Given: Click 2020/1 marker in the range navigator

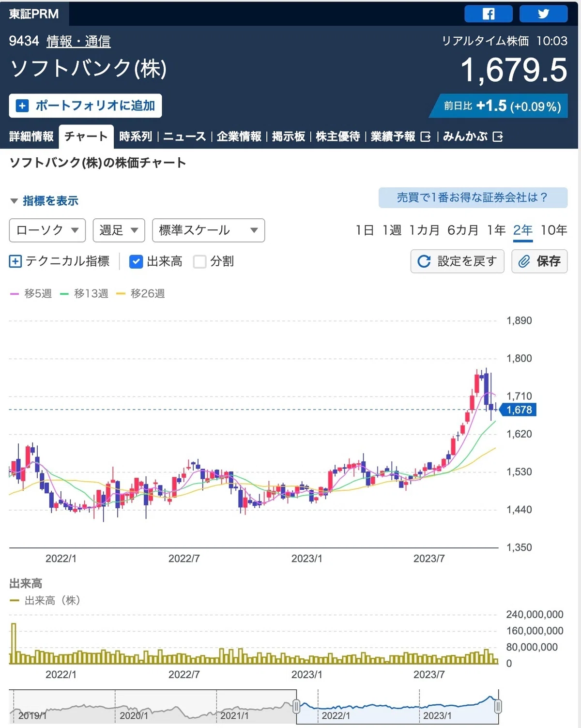Looking at the screenshot, I should 134,715.
